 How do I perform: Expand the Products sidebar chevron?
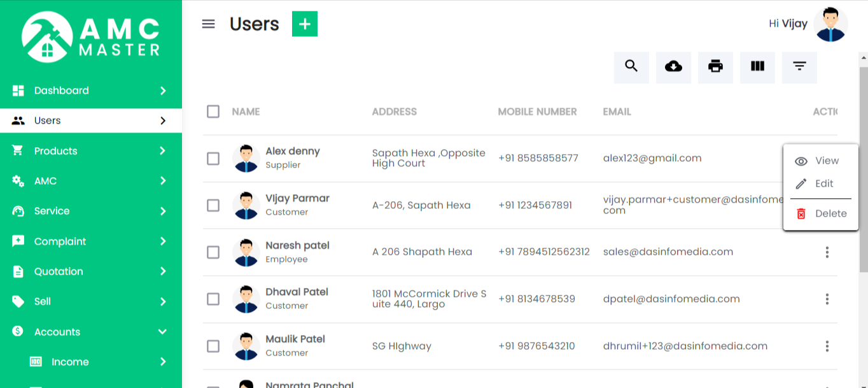click(x=162, y=151)
